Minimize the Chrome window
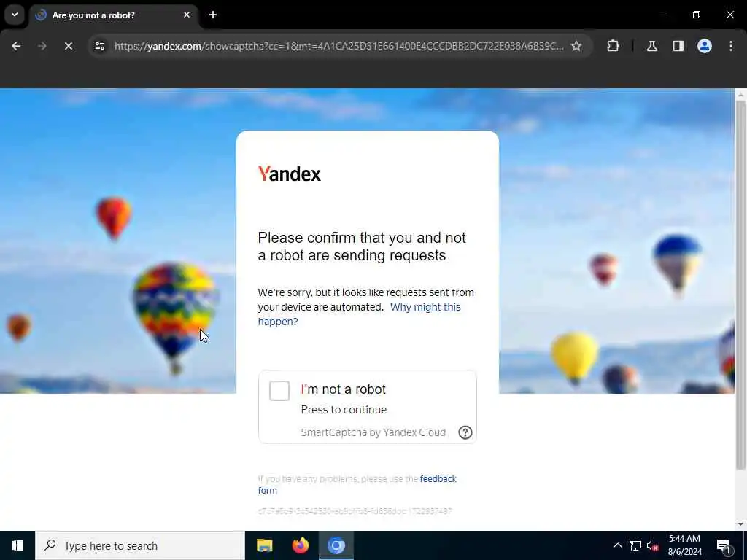 click(662, 15)
